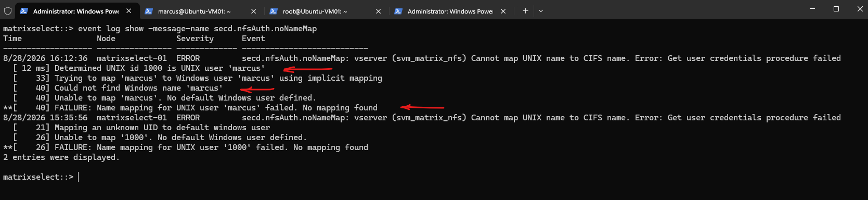The height and width of the screenshot is (200, 868).
Task: Click the first tab's PowerShell icon
Action: click(24, 11)
